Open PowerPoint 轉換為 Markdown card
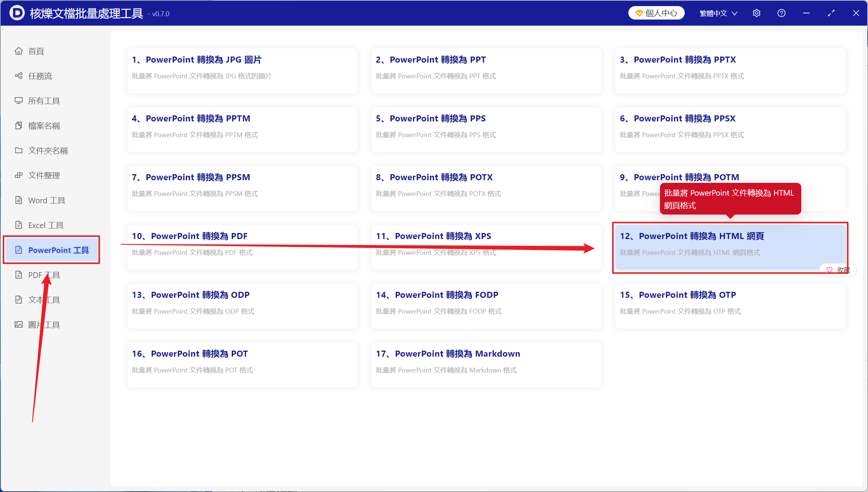The image size is (868, 492). 486,365
